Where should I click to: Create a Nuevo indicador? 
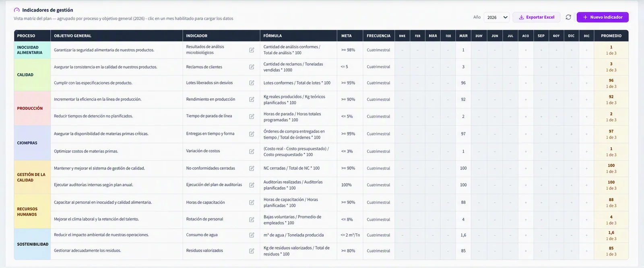point(603,17)
